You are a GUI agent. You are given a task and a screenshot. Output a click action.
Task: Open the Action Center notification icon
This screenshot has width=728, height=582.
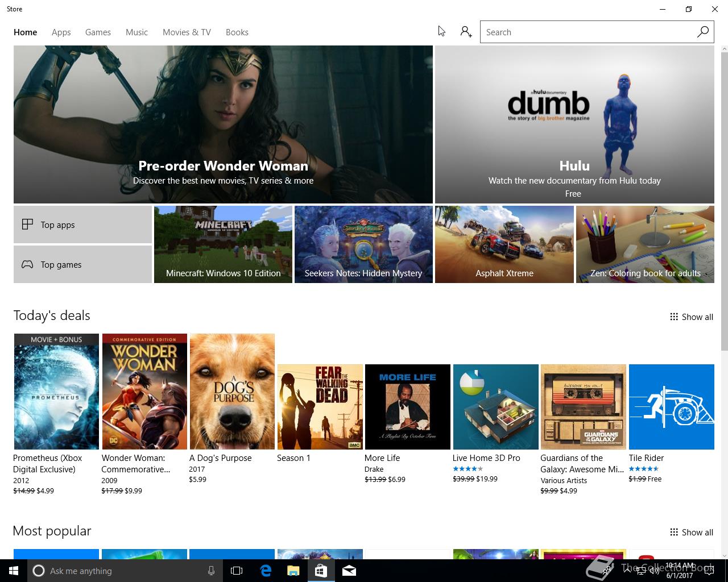[709, 571]
